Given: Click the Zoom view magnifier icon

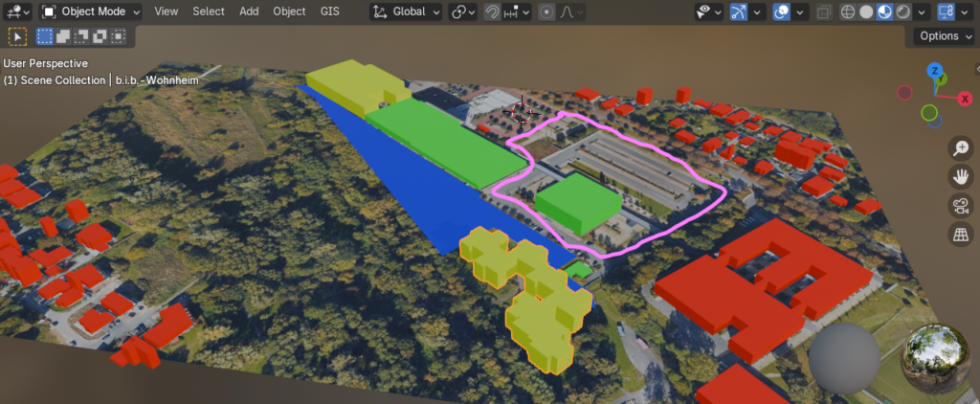Looking at the screenshot, I should click(x=961, y=148).
